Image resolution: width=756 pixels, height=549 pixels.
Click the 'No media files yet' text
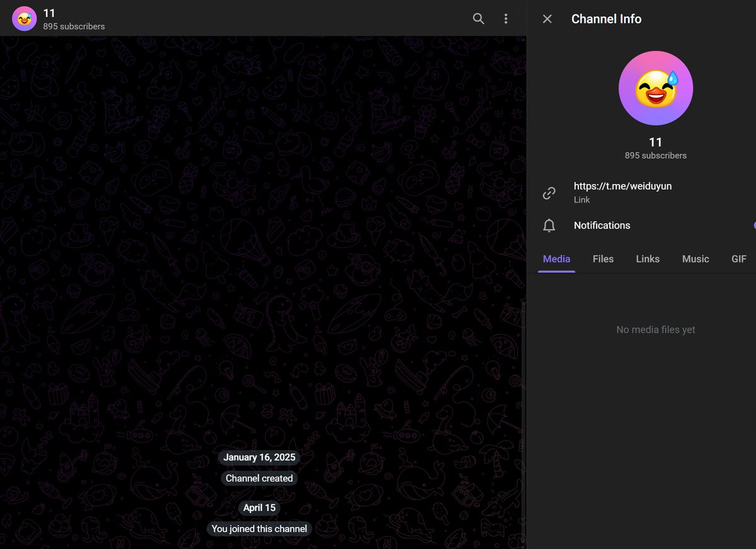pos(656,330)
